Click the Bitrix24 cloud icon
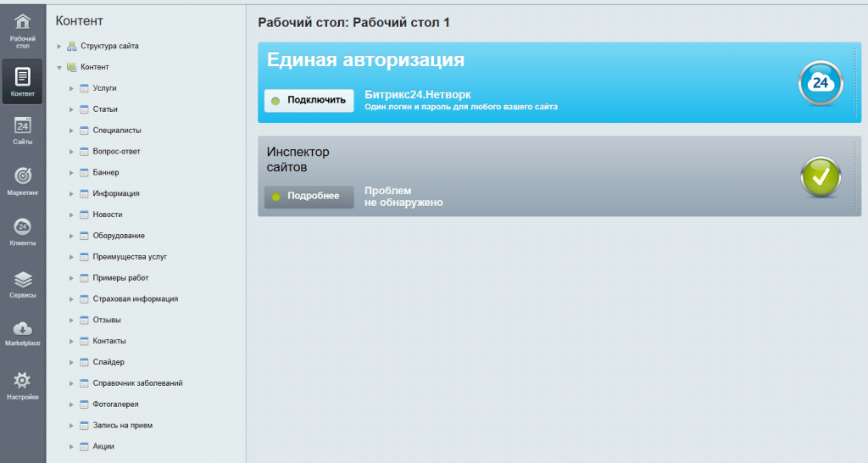This screenshot has height=463, width=868. pyautogui.click(x=821, y=83)
